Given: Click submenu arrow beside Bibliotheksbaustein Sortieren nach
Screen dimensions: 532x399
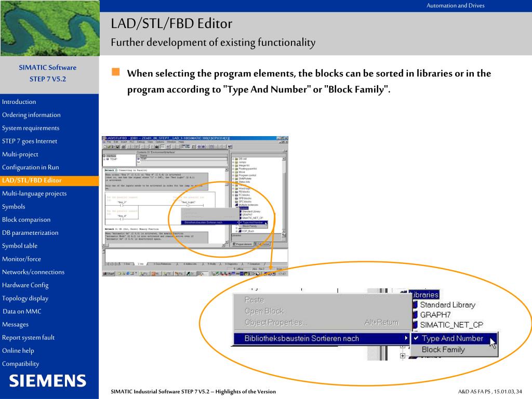Looking at the screenshot, I should coord(406,338).
